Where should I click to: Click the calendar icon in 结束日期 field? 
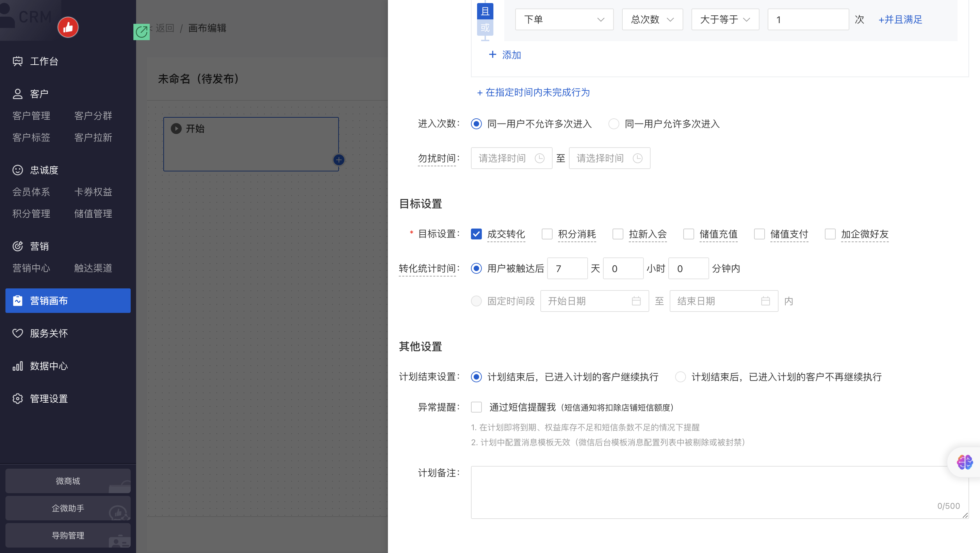765,301
